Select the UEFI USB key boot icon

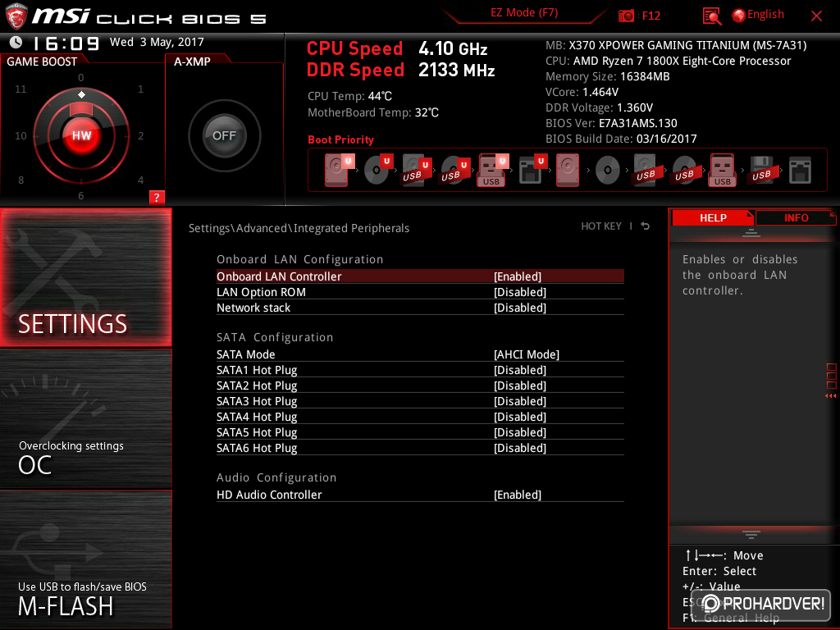pos(493,170)
